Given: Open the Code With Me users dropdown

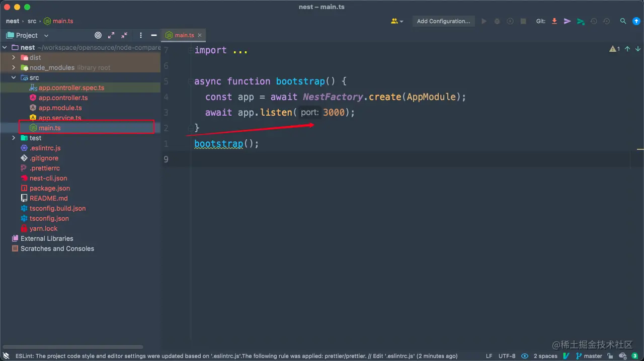Looking at the screenshot, I should click(x=397, y=21).
